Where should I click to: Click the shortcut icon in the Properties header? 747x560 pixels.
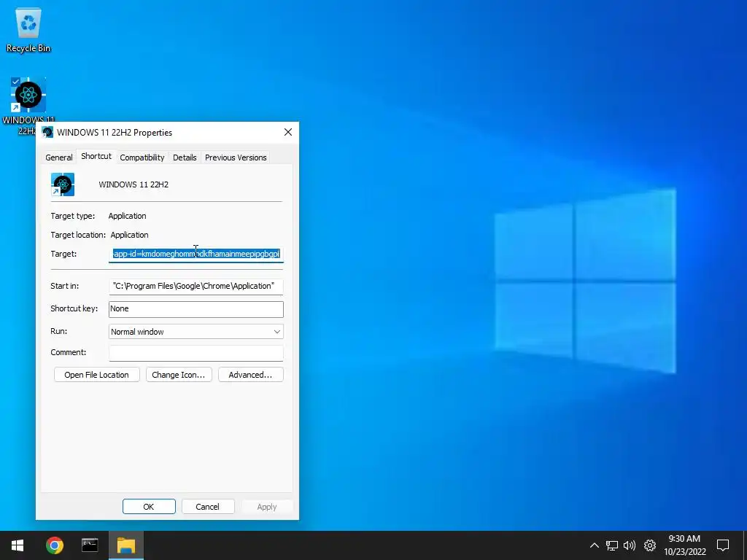(x=63, y=184)
